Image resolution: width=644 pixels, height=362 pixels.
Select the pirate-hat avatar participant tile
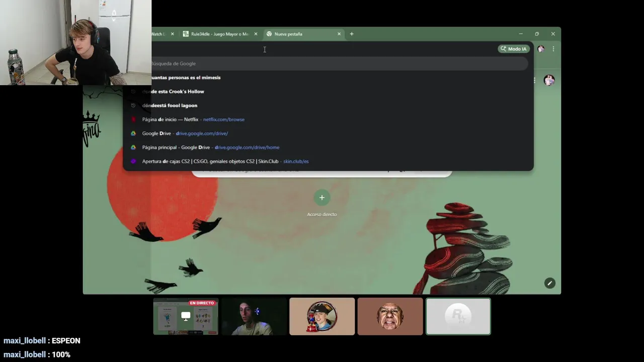point(322,316)
